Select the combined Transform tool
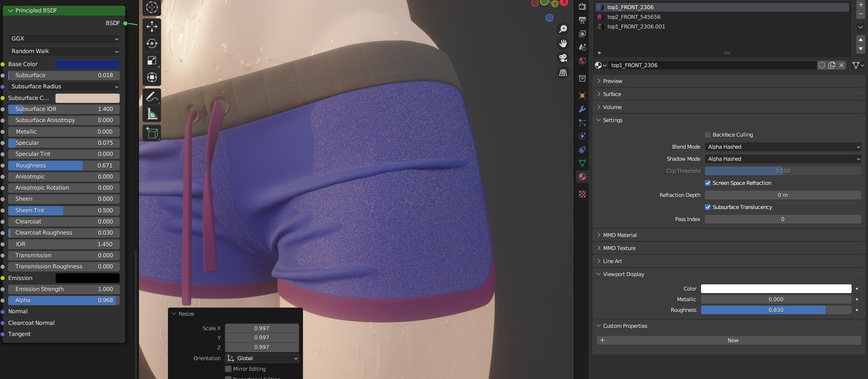 point(152,77)
